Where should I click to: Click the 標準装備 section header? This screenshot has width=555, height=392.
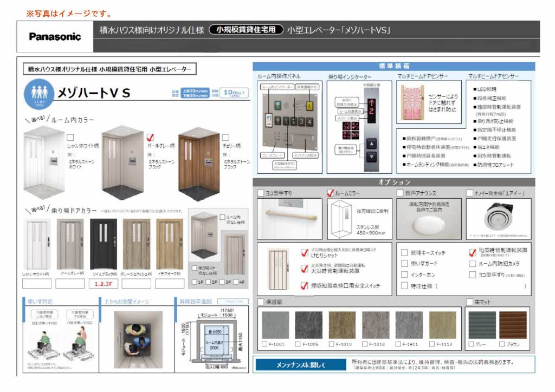[x=394, y=66]
